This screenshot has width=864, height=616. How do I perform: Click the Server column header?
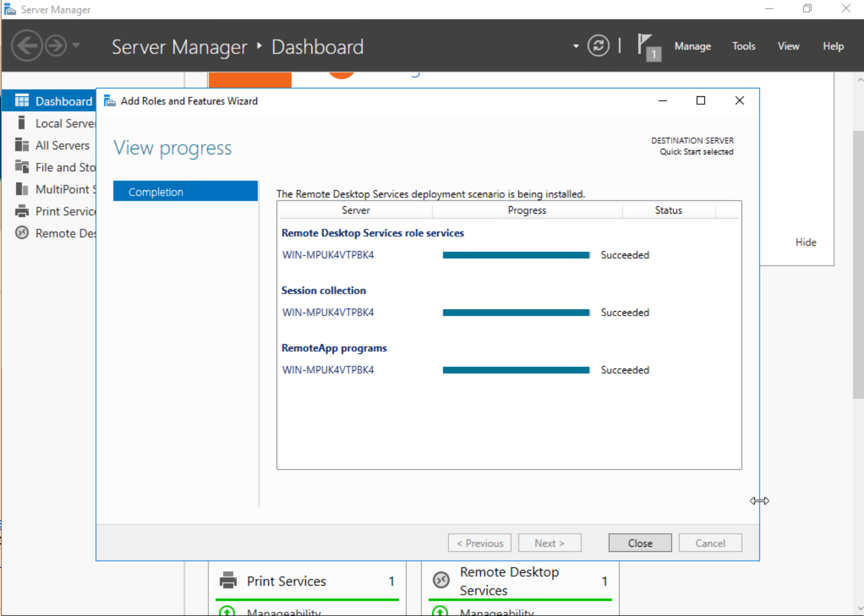[356, 210]
